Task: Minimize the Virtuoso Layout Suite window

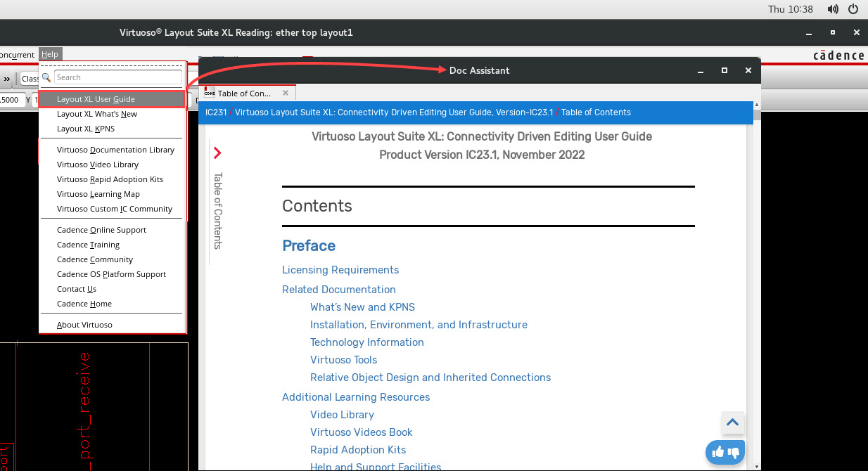Action: pos(809,33)
